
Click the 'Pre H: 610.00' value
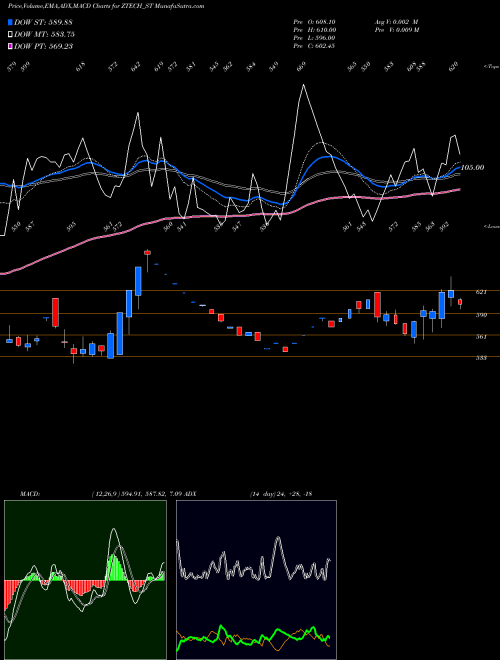coord(314,30)
